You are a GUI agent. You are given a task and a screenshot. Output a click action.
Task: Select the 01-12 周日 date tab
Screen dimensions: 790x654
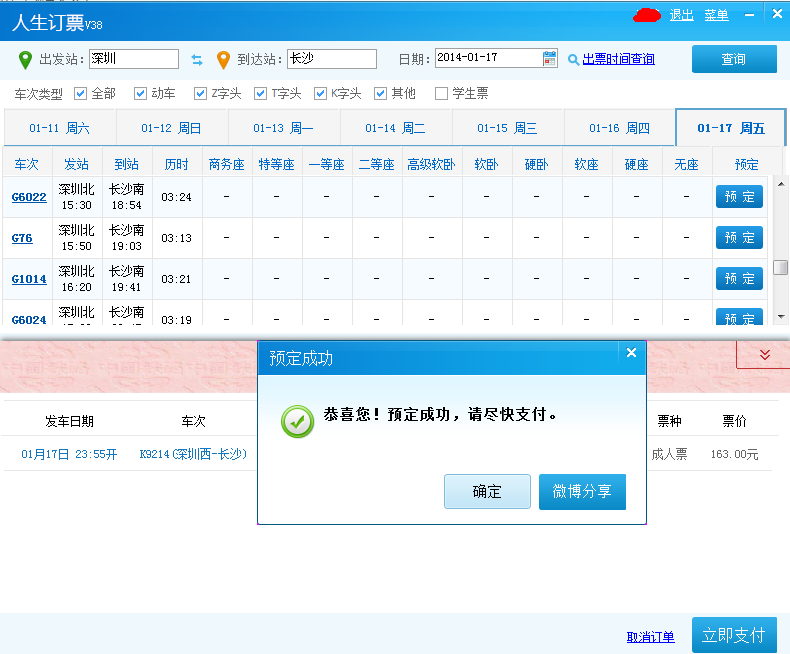click(x=172, y=128)
